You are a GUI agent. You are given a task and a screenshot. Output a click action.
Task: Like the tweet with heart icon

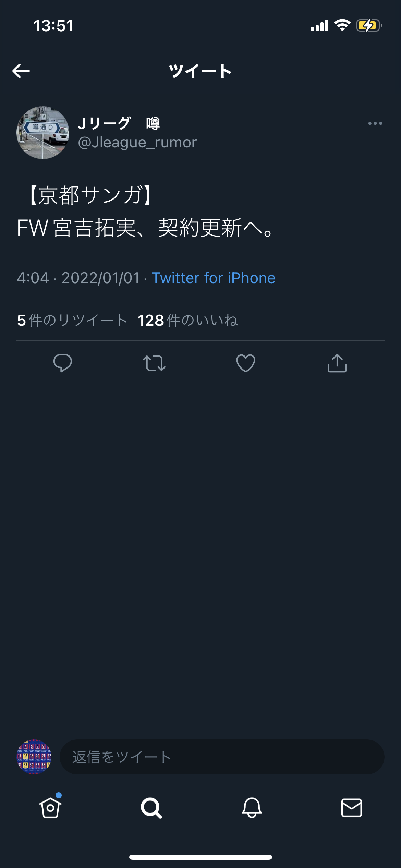(246, 363)
